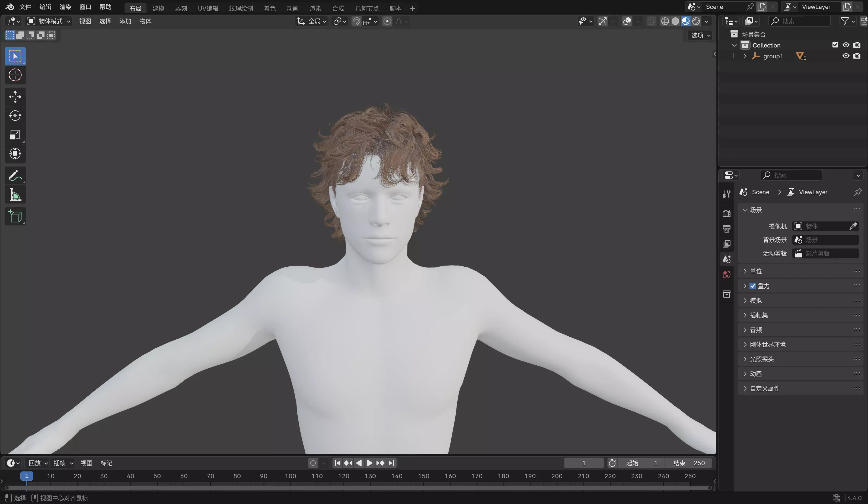The image size is (868, 504).
Task: Hide Collection in viewport with eye icon
Action: (846, 45)
